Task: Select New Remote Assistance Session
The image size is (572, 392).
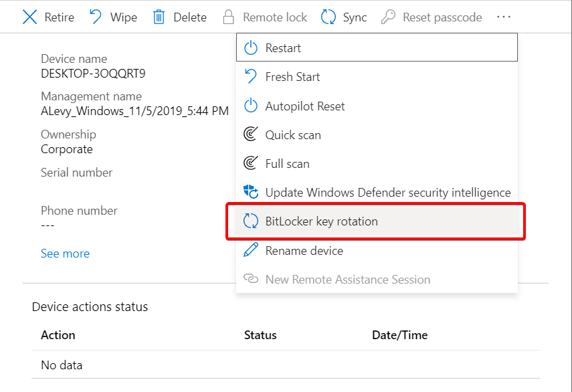Action: (x=377, y=279)
